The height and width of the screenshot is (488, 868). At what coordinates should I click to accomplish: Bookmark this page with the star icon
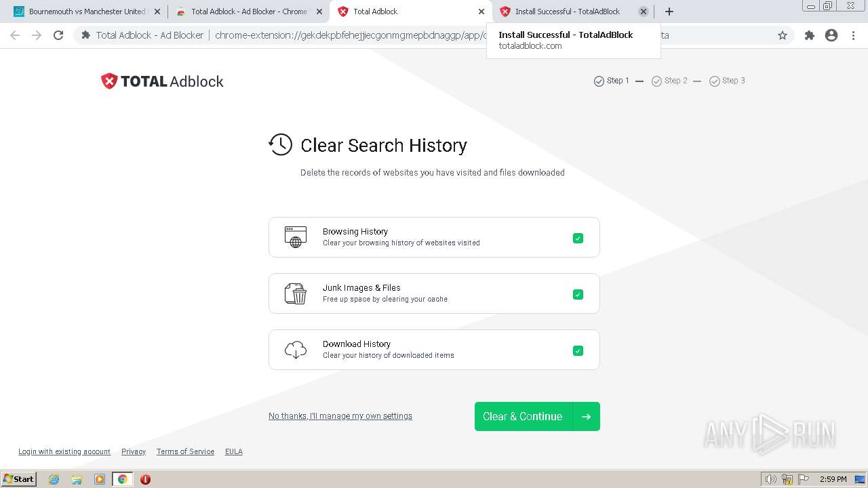tap(783, 35)
